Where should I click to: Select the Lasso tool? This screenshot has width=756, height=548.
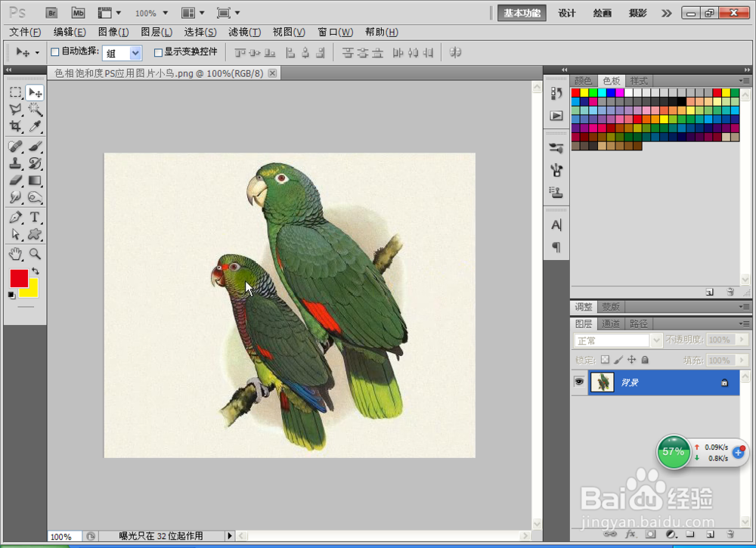click(x=15, y=110)
